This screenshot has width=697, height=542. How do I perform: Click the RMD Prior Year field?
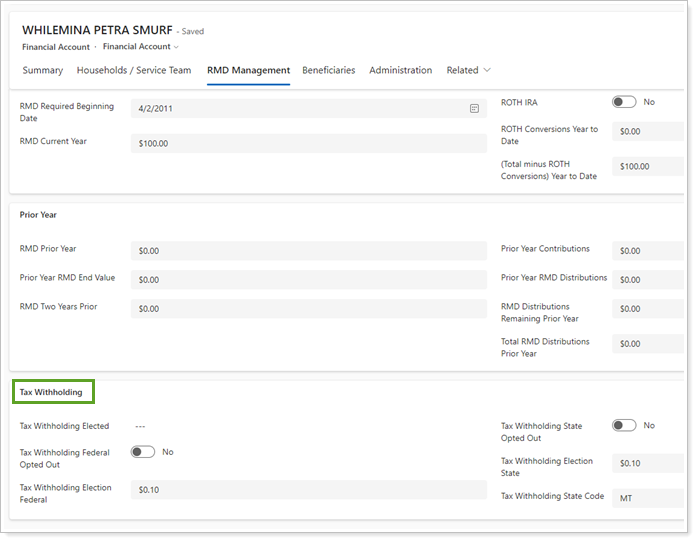coord(308,251)
